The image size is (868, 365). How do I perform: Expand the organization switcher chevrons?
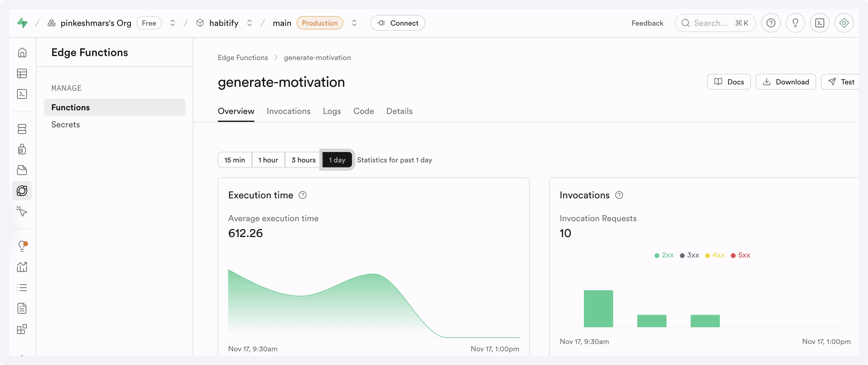173,23
